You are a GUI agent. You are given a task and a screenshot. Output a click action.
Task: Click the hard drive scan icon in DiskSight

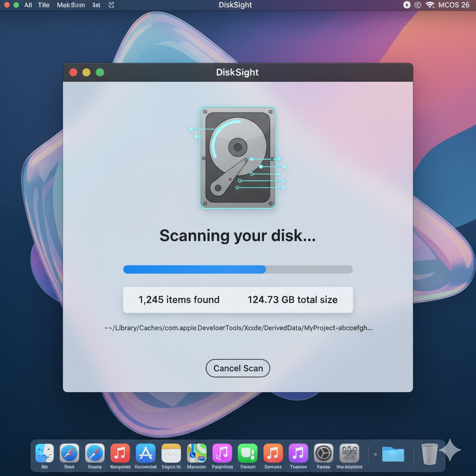[238, 158]
